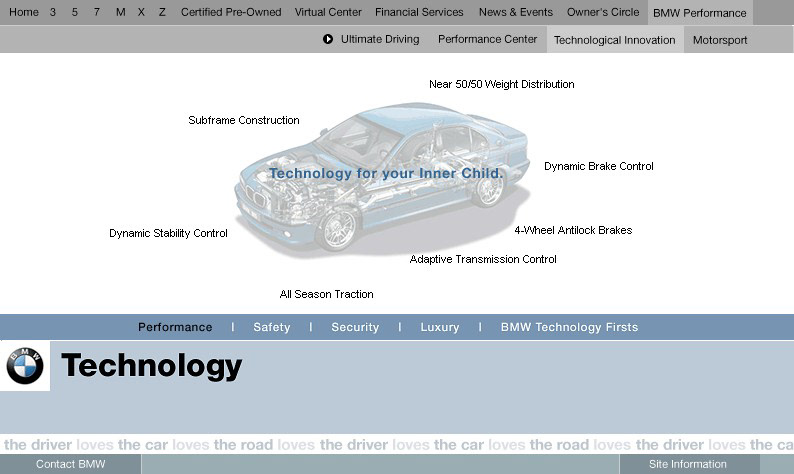Click the Technology page heading

(151, 366)
